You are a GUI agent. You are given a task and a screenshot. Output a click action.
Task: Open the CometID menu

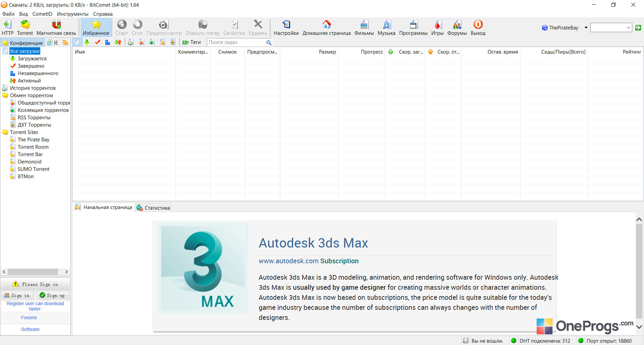(x=42, y=14)
